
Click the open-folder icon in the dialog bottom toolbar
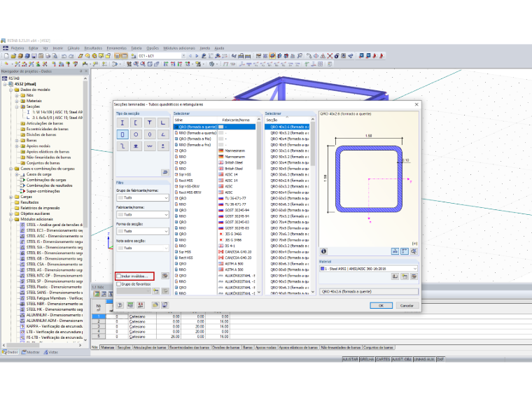155,305
